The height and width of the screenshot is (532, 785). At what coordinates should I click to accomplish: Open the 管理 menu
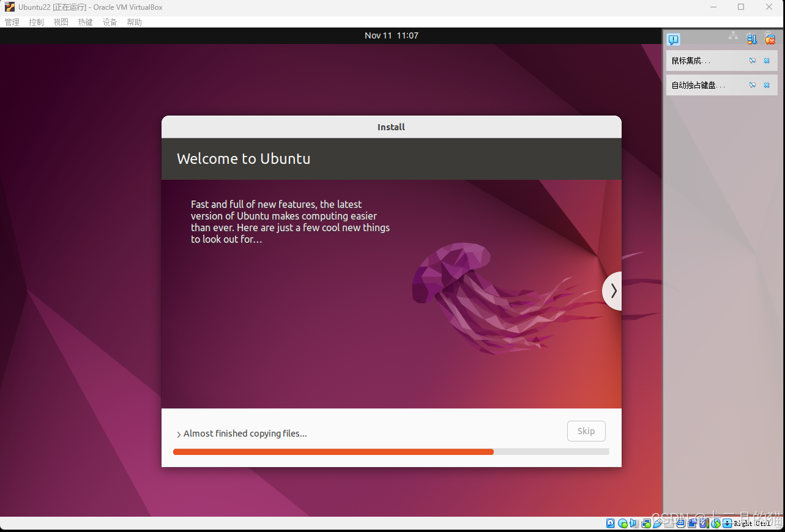12,22
